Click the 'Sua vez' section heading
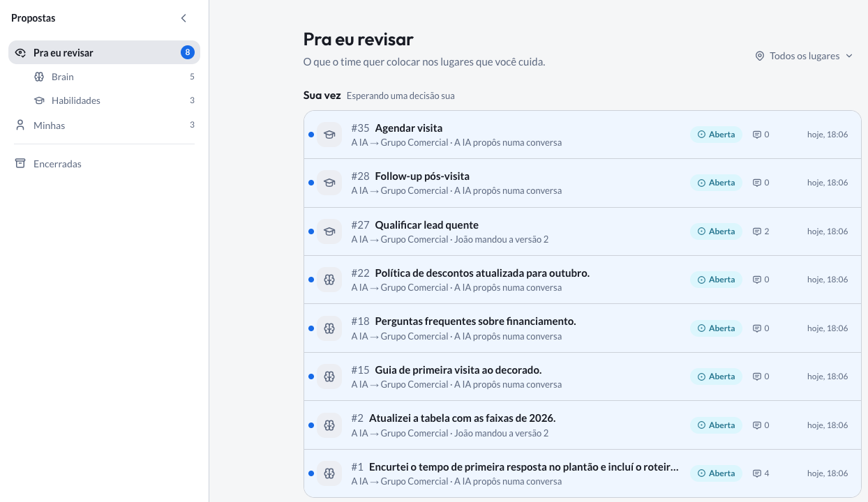 click(322, 96)
